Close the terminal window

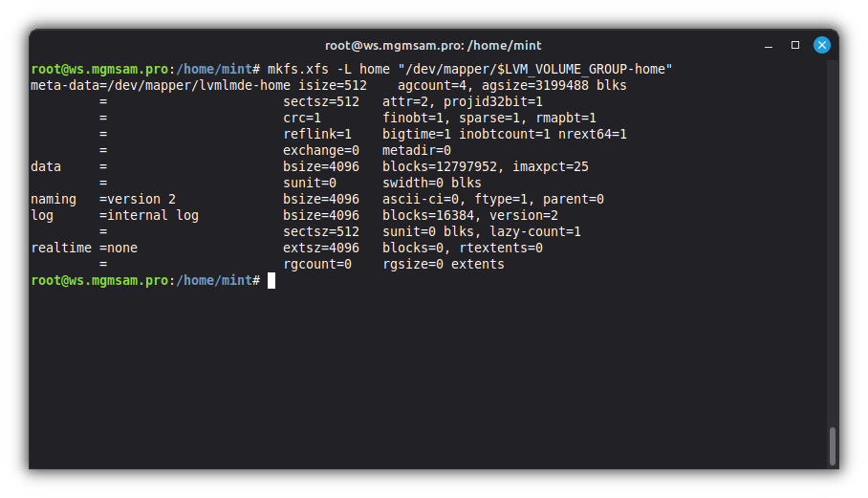(x=821, y=45)
